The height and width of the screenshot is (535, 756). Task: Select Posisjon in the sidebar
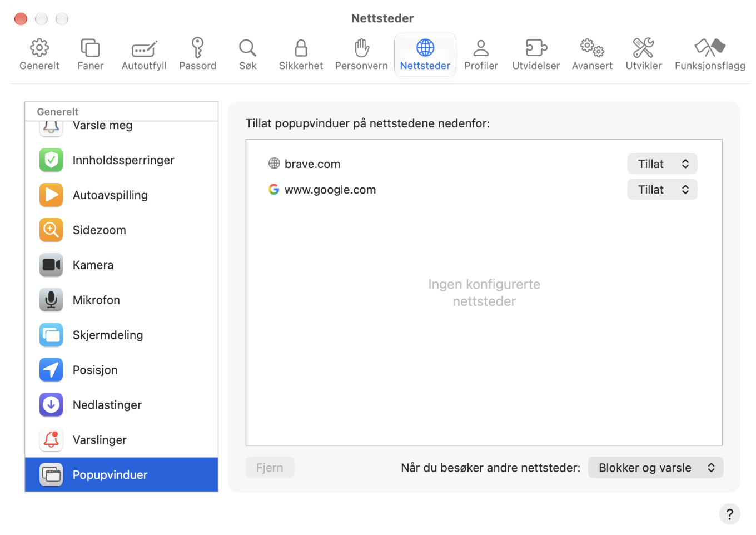tap(121, 370)
